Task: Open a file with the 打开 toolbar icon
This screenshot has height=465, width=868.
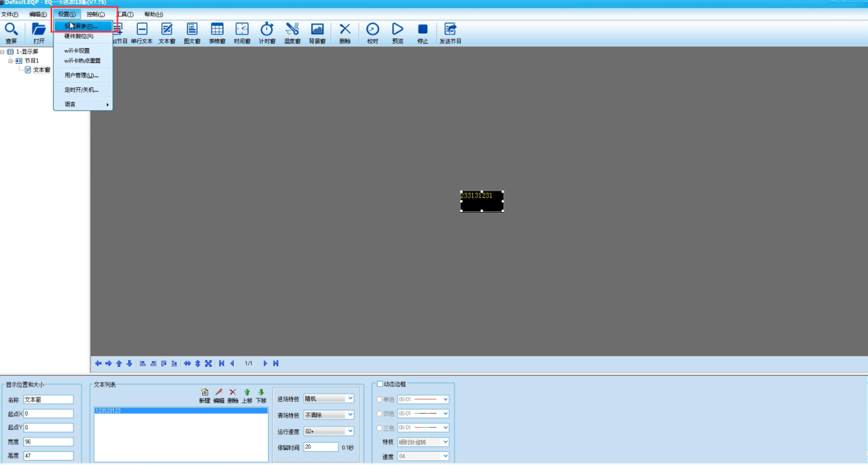Action: pos(38,32)
